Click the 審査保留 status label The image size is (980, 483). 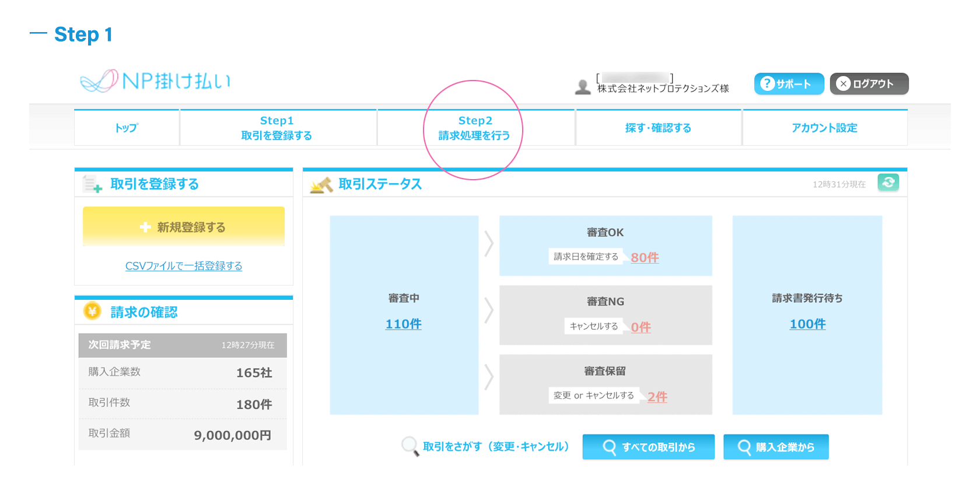pyautogui.click(x=605, y=371)
